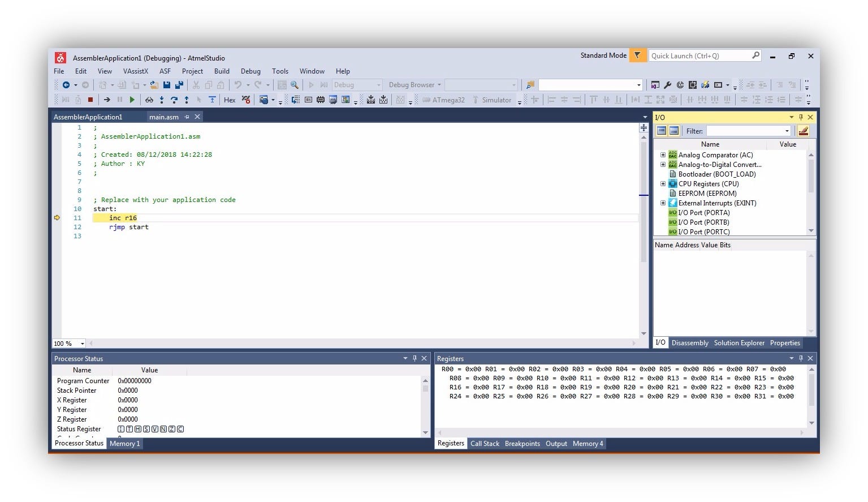Image resolution: width=868 pixels, height=502 pixels.
Task: Click the Open File folder icon
Action: (154, 85)
